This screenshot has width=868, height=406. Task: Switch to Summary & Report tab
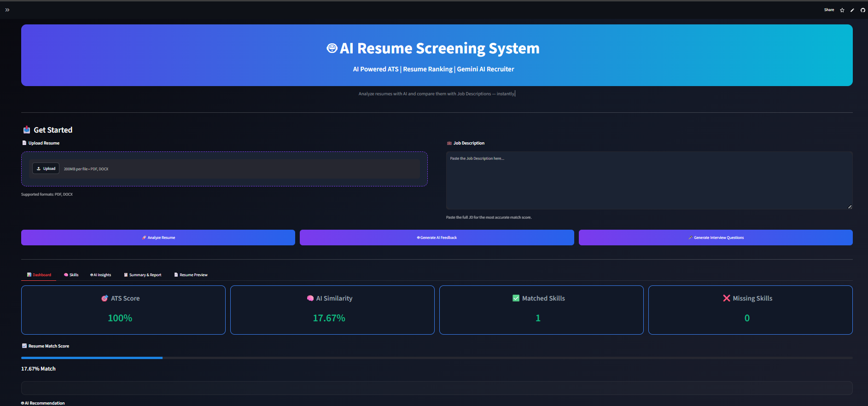pyautogui.click(x=143, y=275)
